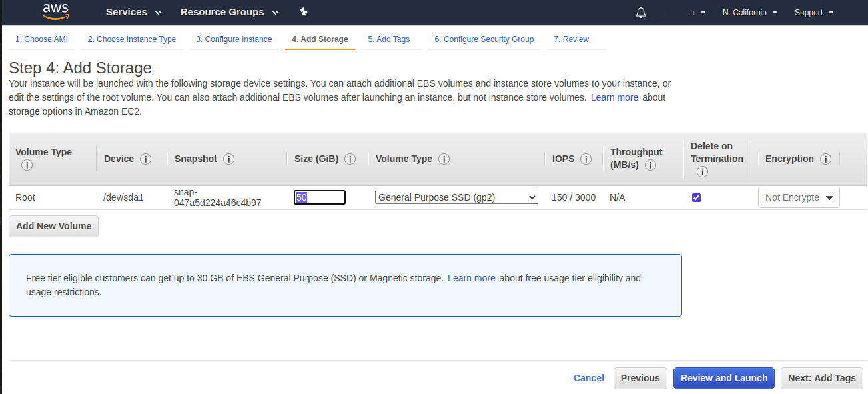Viewport: 868px width, 394px height.
Task: Click info icon next to Size (GiB)
Action: point(350,159)
